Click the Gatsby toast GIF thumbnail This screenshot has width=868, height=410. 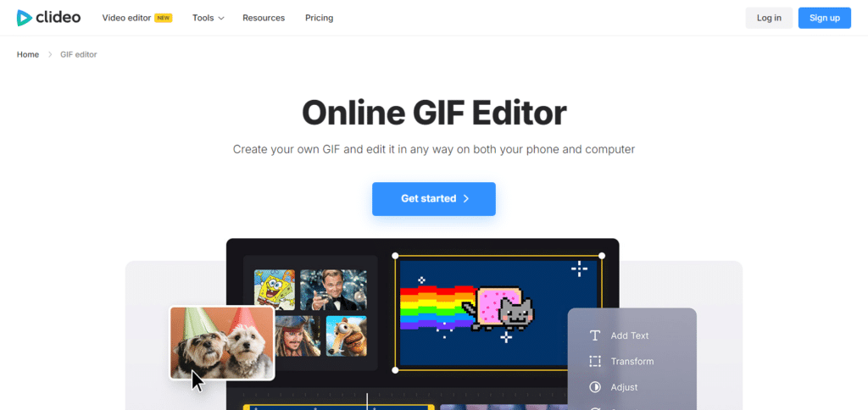pos(333,290)
